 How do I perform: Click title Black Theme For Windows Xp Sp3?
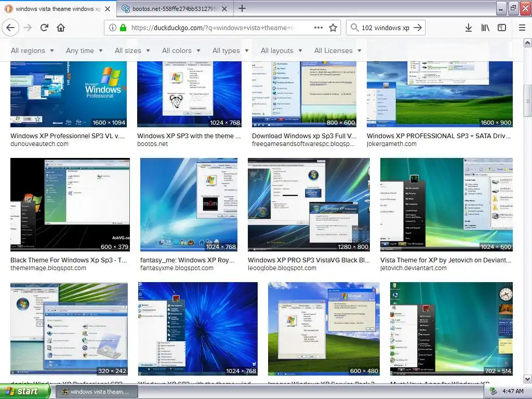[x=69, y=260]
